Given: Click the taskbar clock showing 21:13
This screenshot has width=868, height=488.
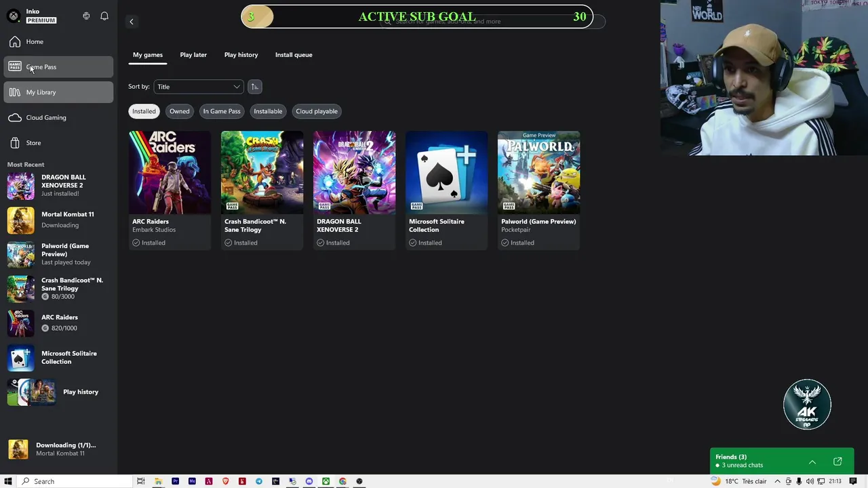Looking at the screenshot, I should (x=835, y=481).
